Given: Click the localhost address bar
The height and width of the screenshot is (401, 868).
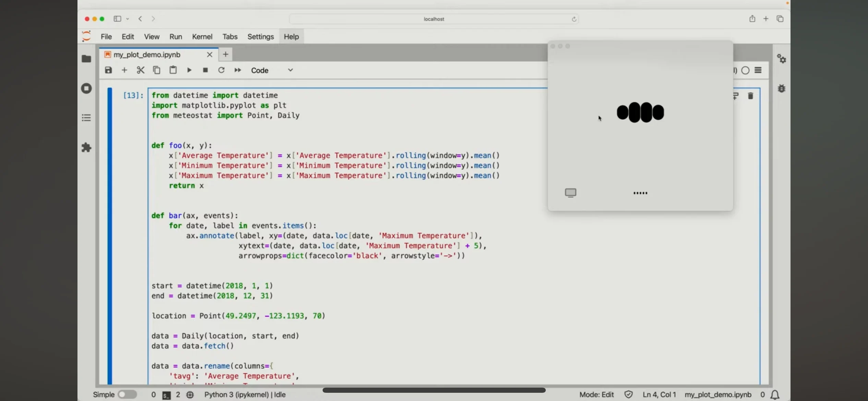Looking at the screenshot, I should click(434, 19).
